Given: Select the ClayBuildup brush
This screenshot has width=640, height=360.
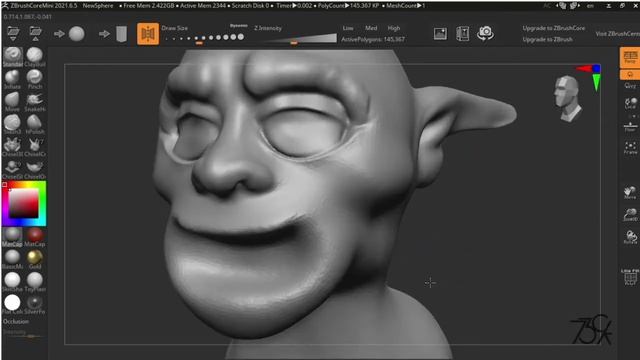Looking at the screenshot, I should [x=35, y=57].
